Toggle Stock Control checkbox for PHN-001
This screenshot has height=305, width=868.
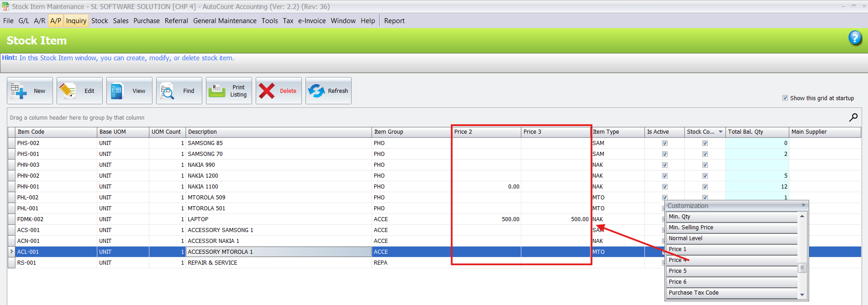coord(705,187)
